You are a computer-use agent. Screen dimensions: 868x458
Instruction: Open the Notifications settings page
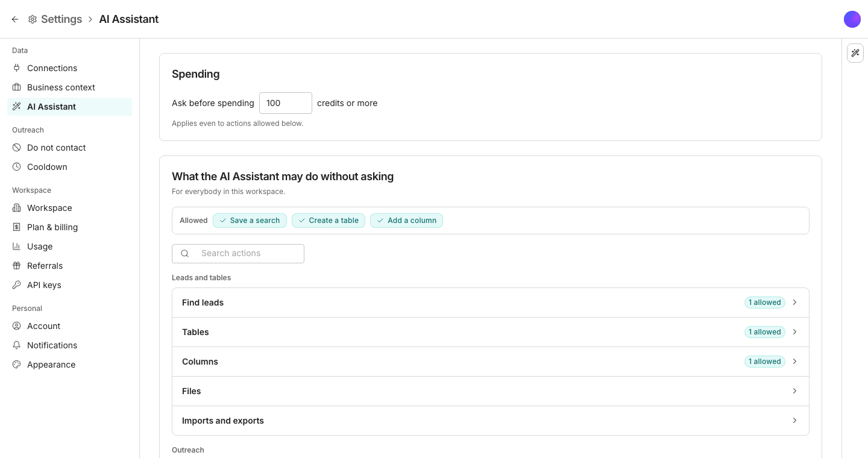[x=69, y=345]
